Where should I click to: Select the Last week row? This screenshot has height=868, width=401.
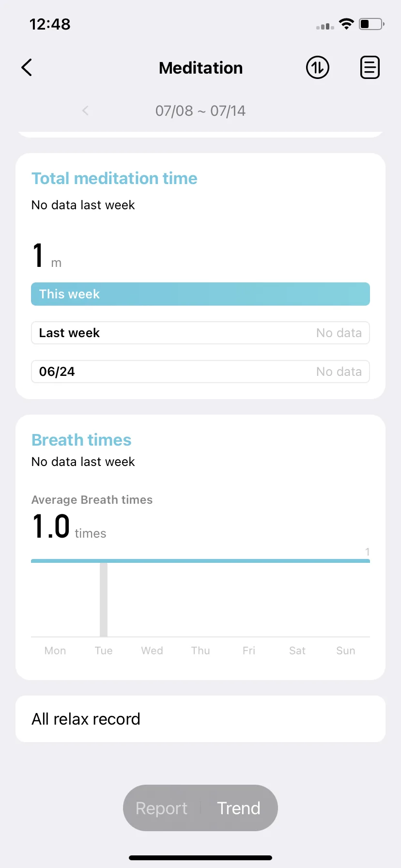point(200,333)
